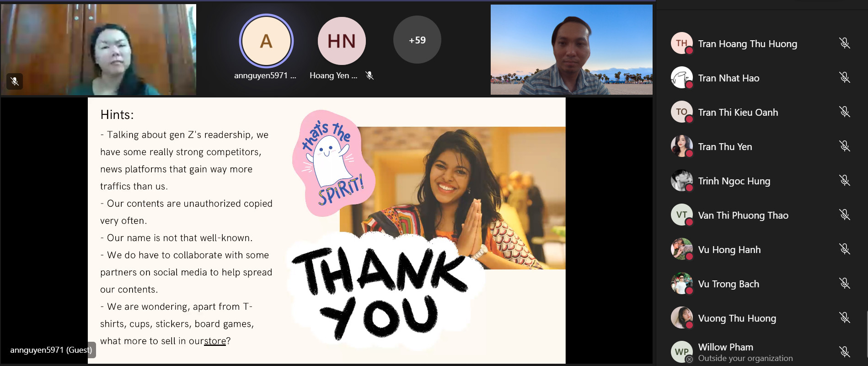The width and height of the screenshot is (868, 366).
Task: Open the woman's video tile
Action: click(98, 49)
